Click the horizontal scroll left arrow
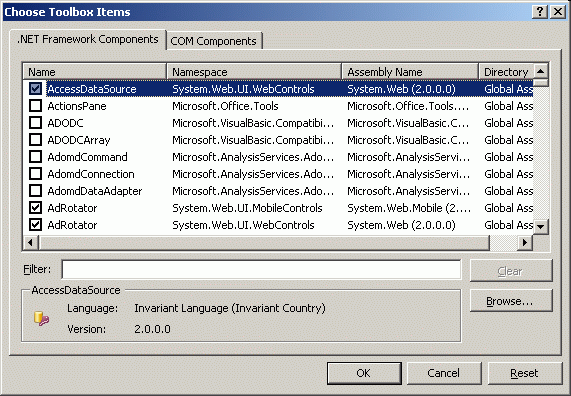The image size is (571, 396). pyautogui.click(x=31, y=242)
